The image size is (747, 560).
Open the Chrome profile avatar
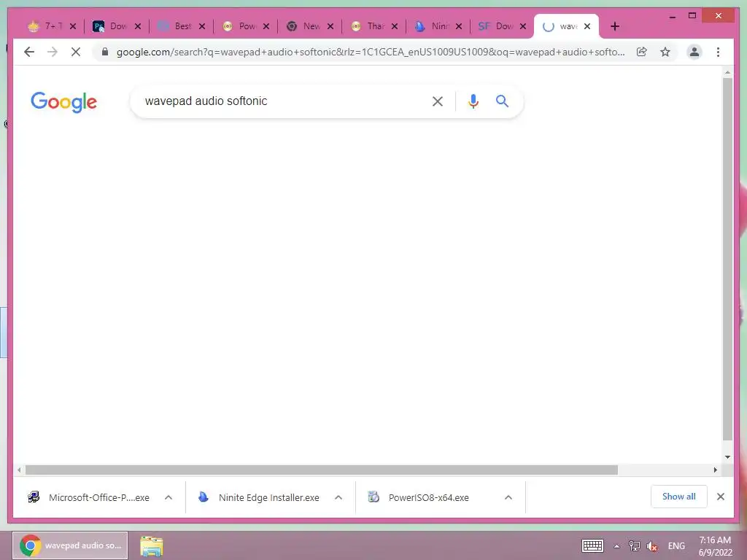pos(694,52)
